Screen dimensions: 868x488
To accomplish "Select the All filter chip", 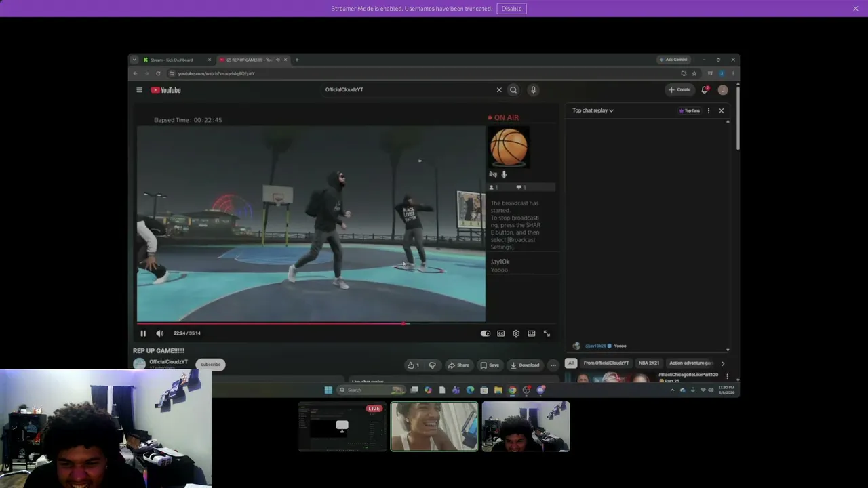I will coord(571,363).
